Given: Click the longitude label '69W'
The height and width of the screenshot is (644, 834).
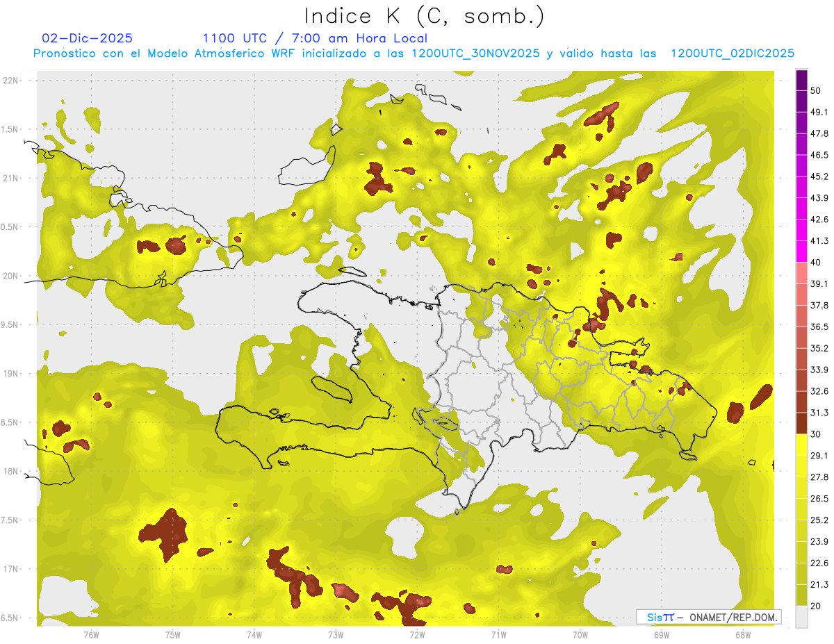Looking at the screenshot, I should click(x=661, y=634).
